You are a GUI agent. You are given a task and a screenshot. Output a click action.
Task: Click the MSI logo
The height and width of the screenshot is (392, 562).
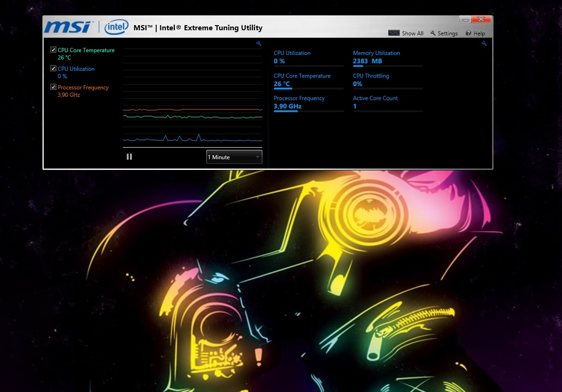click(69, 27)
